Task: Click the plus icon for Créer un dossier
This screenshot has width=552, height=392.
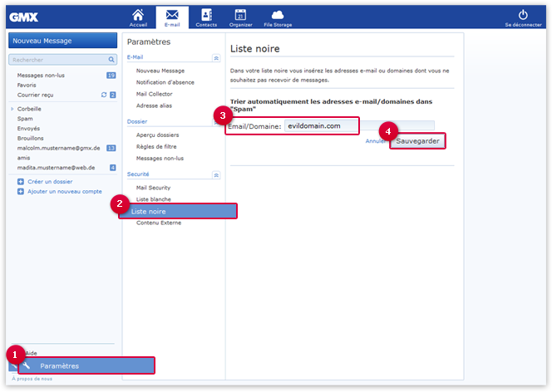Action: pyautogui.click(x=21, y=182)
